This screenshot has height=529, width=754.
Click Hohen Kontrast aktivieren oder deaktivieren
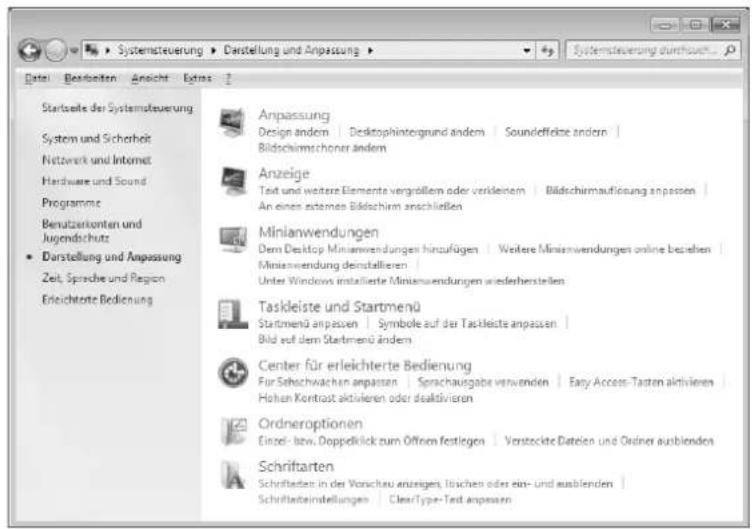tap(365, 398)
